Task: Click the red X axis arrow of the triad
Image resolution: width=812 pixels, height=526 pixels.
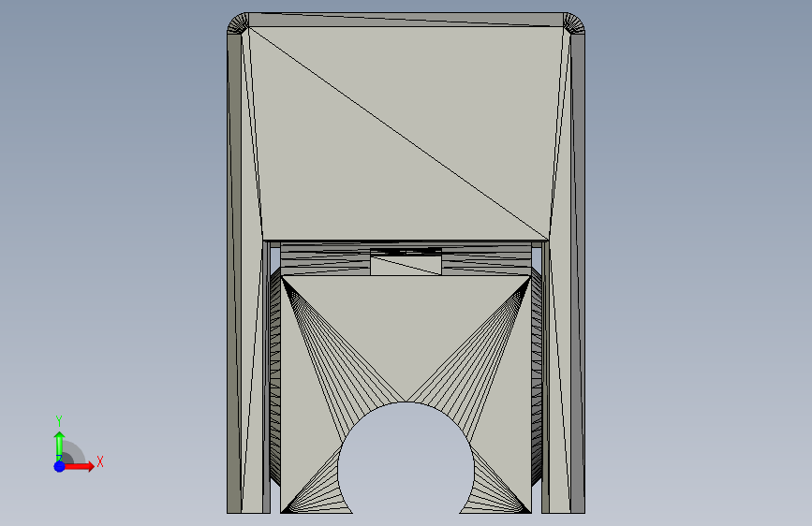Action: coord(80,466)
